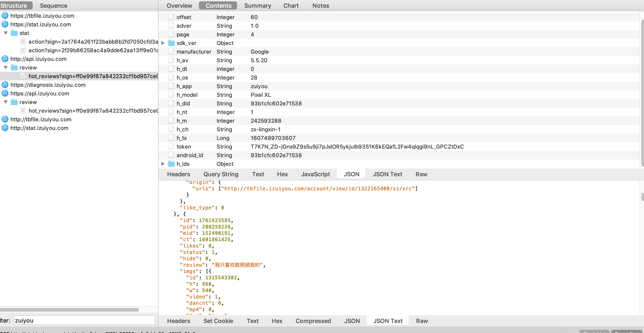Show request JavaScript tab
This screenshot has width=644, height=333.
(315, 174)
